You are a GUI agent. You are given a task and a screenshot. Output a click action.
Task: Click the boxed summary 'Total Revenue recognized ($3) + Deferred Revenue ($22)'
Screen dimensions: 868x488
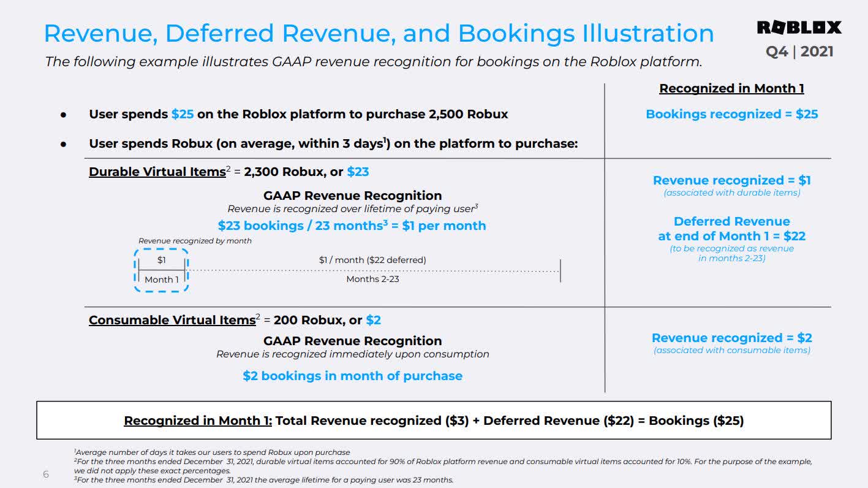(434, 421)
